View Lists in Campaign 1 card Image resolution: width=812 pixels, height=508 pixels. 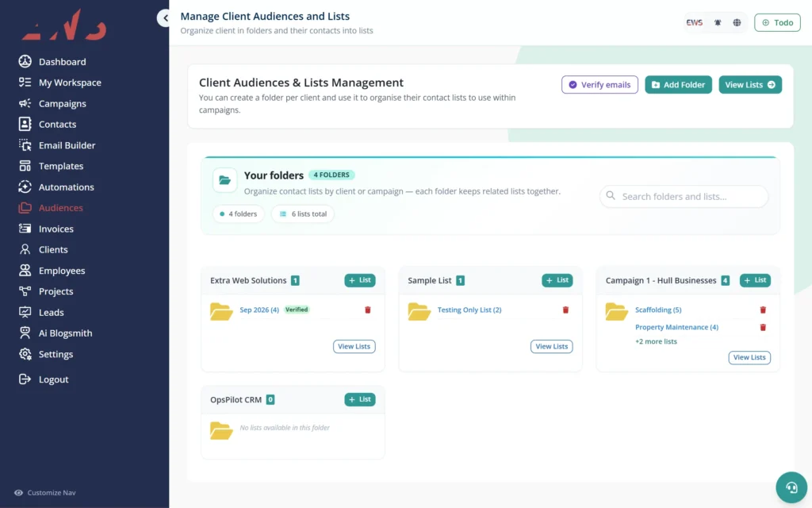(x=749, y=357)
